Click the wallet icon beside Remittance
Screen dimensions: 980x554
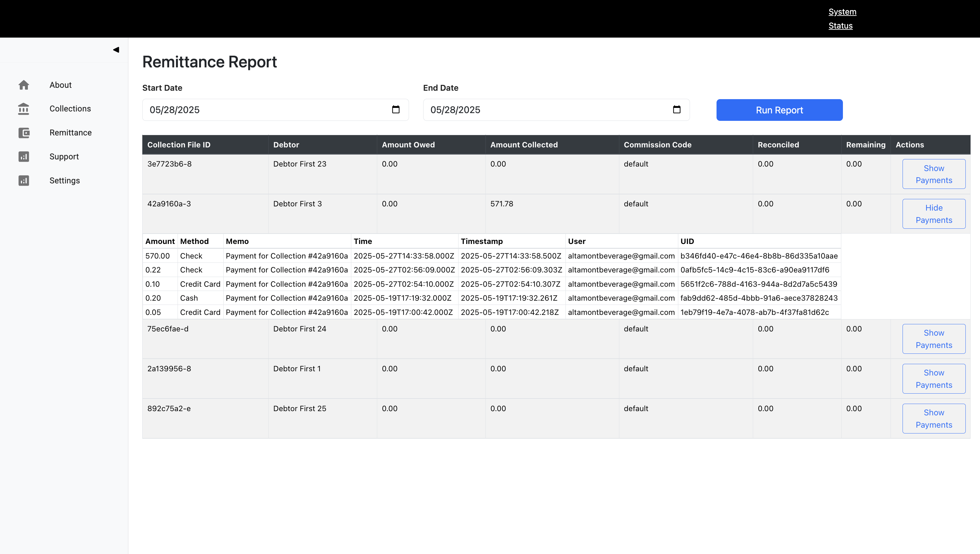24,133
